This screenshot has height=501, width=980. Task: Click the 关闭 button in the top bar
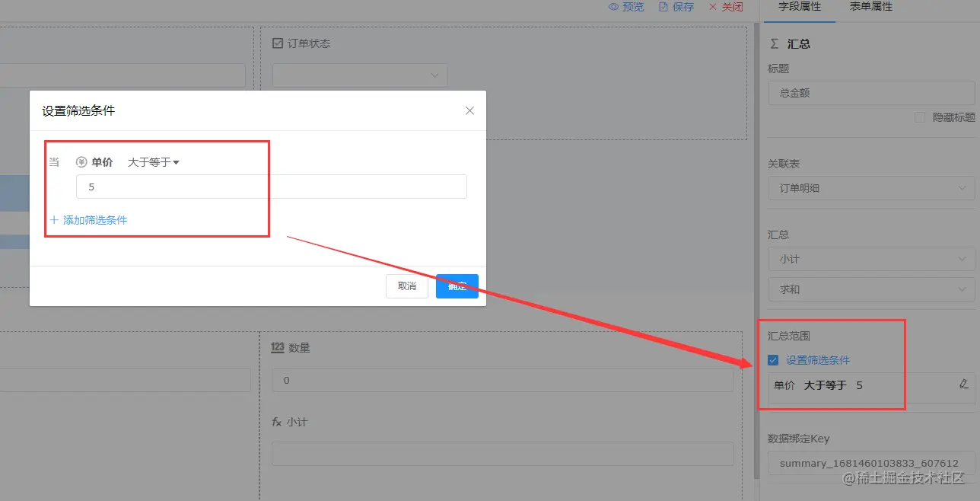(x=725, y=7)
